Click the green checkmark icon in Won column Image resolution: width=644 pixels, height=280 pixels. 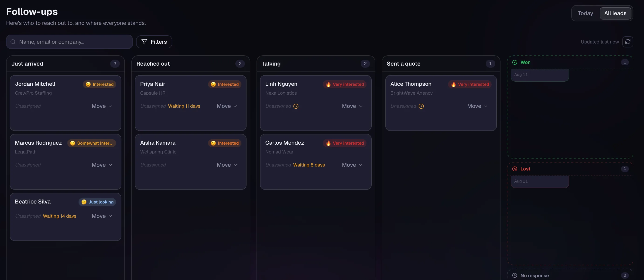(514, 62)
